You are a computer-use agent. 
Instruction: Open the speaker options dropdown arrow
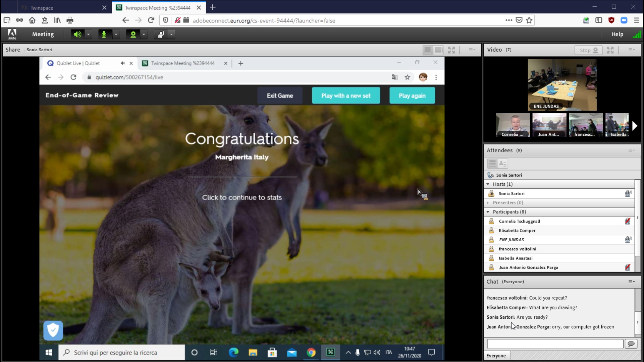(89, 34)
